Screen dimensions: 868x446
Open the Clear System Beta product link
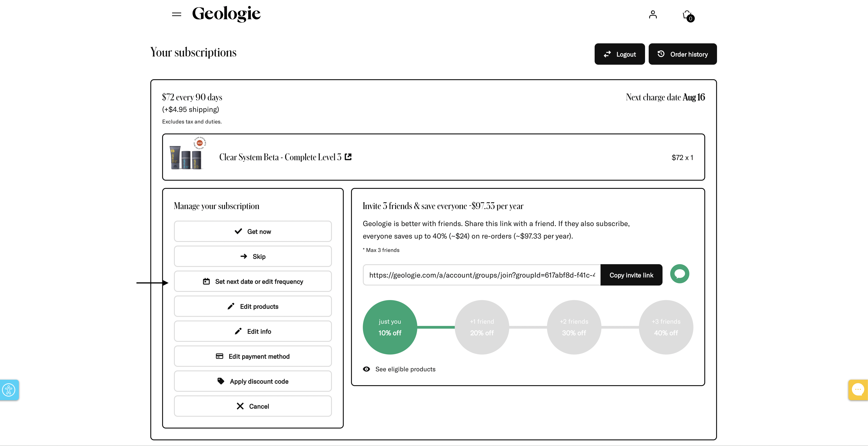[x=280, y=157]
